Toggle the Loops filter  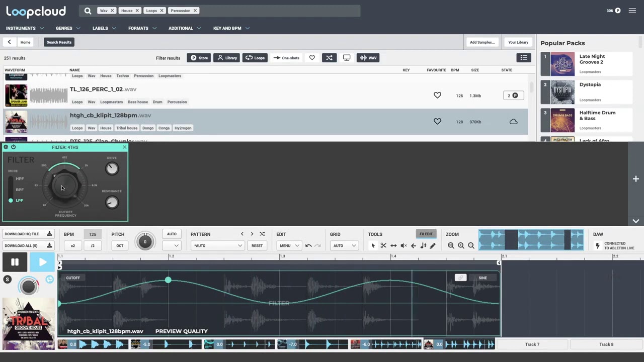pos(255,58)
